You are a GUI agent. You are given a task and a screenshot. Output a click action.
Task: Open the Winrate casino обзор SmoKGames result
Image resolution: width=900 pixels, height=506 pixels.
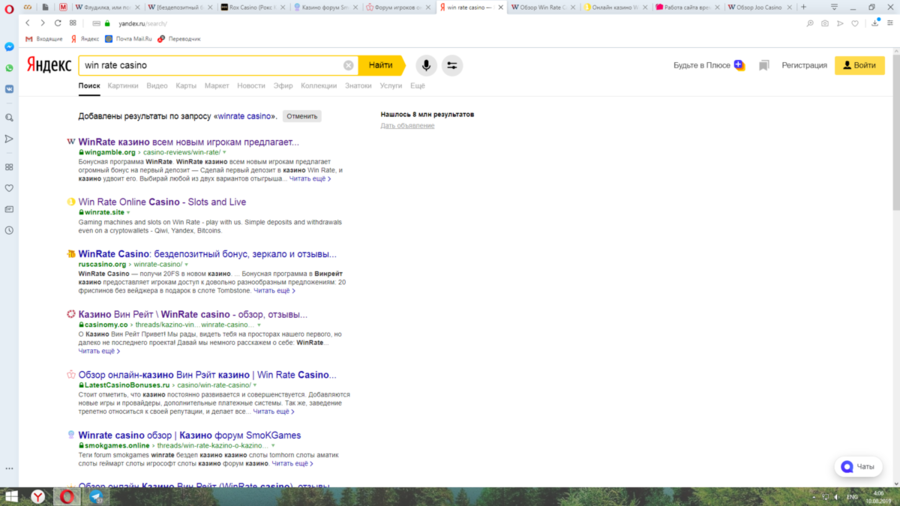189,435
